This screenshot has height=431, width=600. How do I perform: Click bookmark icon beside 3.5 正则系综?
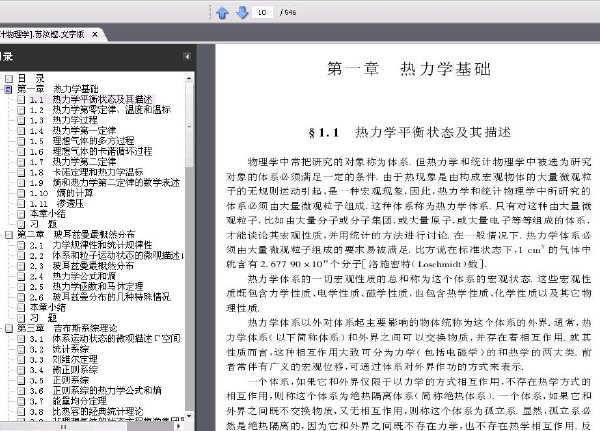click(21, 380)
